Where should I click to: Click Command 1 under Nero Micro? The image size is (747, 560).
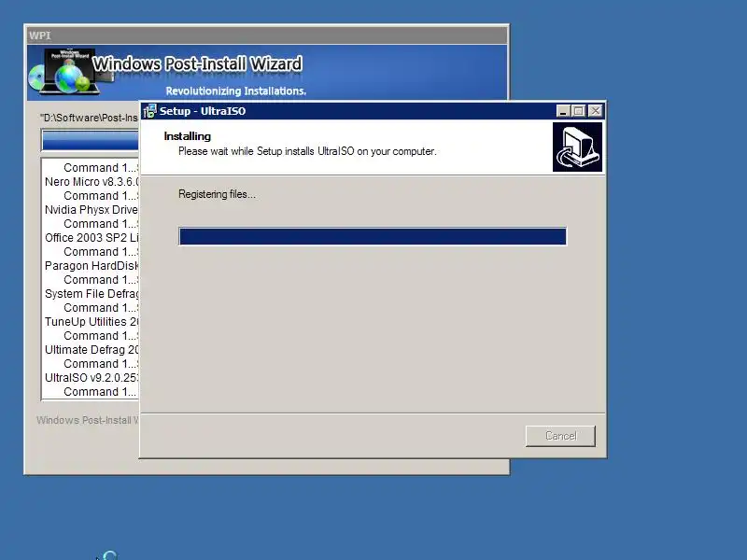(101, 196)
